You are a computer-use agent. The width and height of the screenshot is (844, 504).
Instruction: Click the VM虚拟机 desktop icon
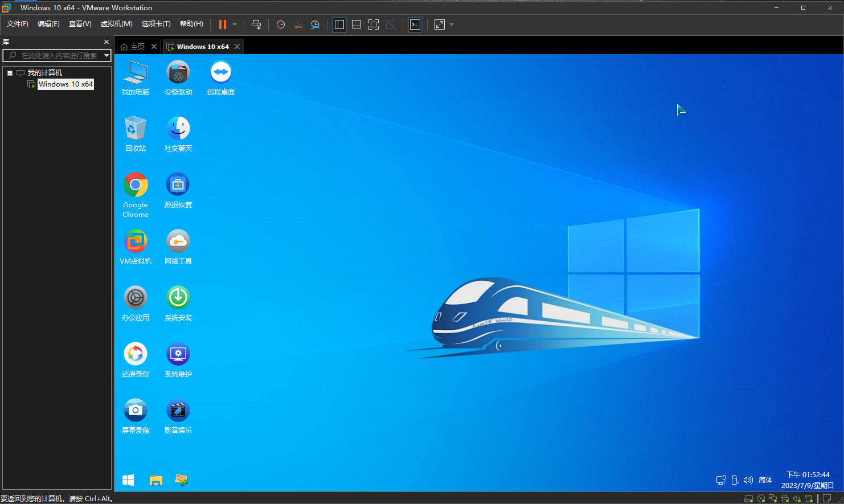click(136, 248)
